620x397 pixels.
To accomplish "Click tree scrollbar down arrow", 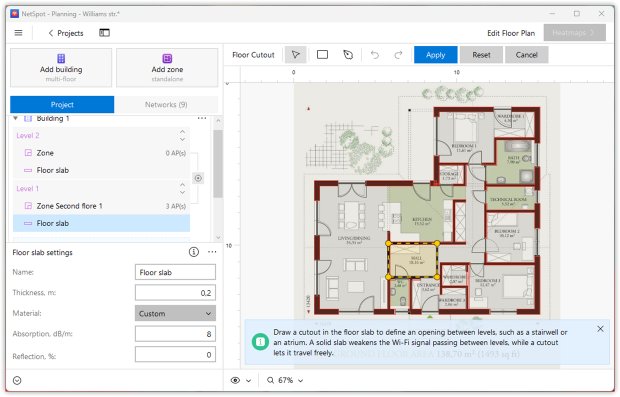I will point(218,238).
